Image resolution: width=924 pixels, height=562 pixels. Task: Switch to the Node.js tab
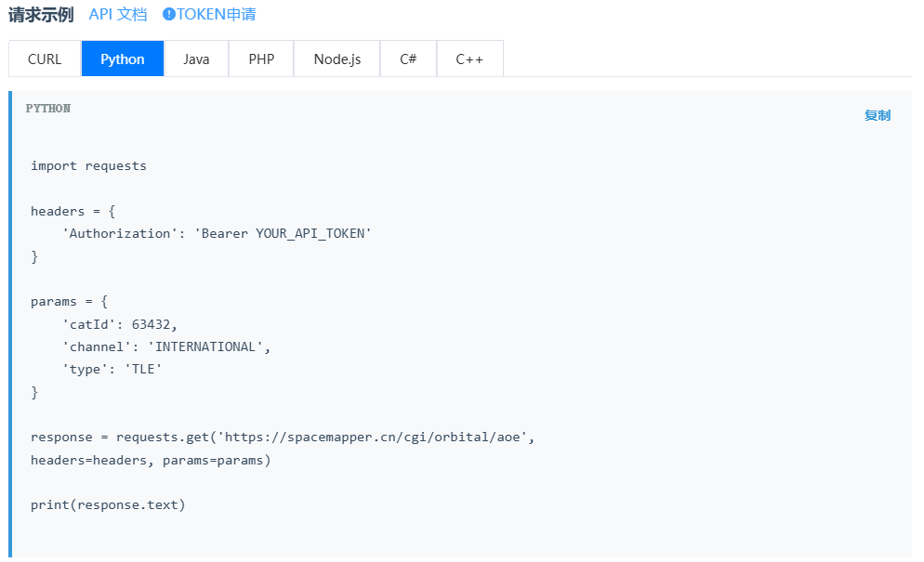tap(337, 59)
